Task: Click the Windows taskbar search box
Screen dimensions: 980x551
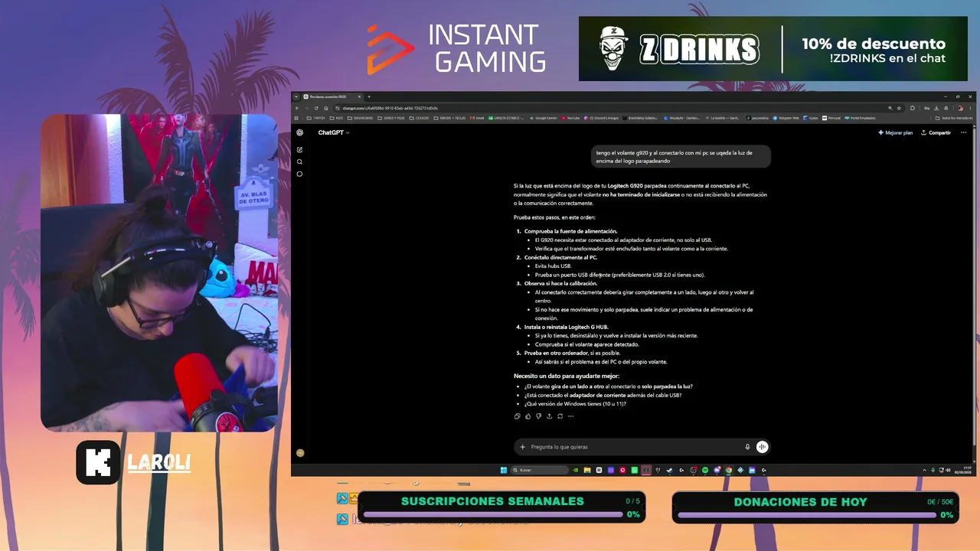Action: coord(540,470)
